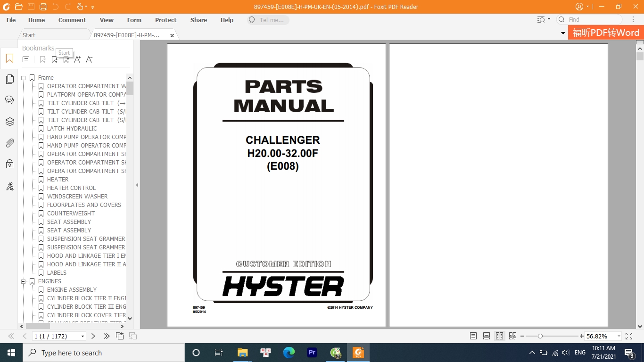644x362 pixels.
Task: Toggle the Bookmarks panel icon
Action: (9, 58)
